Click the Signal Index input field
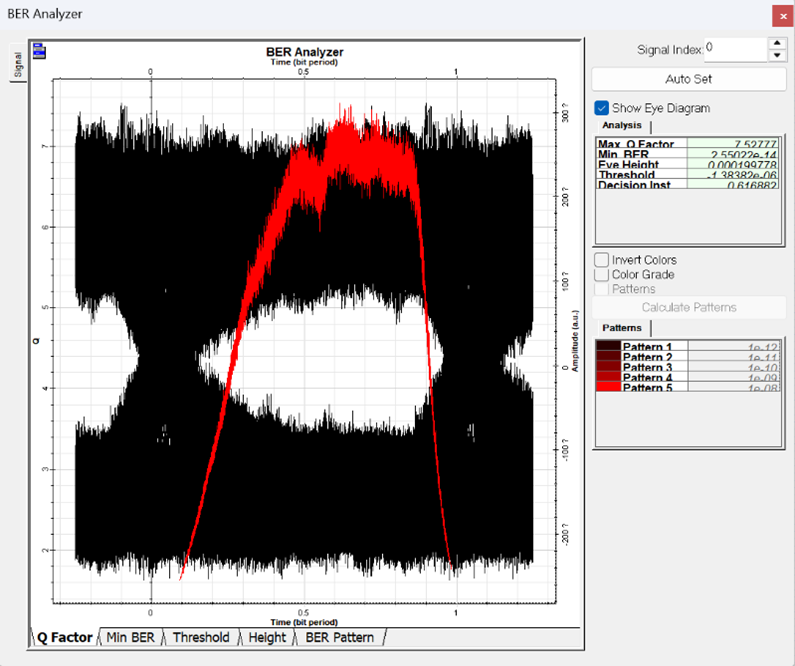 (734, 48)
